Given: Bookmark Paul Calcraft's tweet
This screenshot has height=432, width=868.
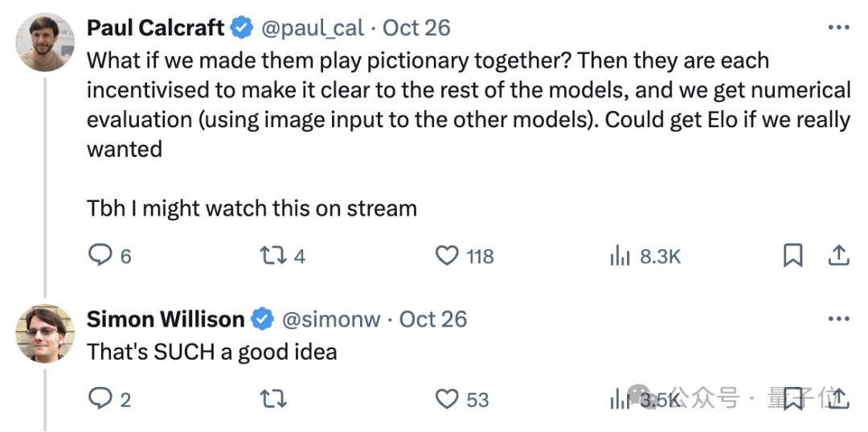Looking at the screenshot, I should coord(793,256).
